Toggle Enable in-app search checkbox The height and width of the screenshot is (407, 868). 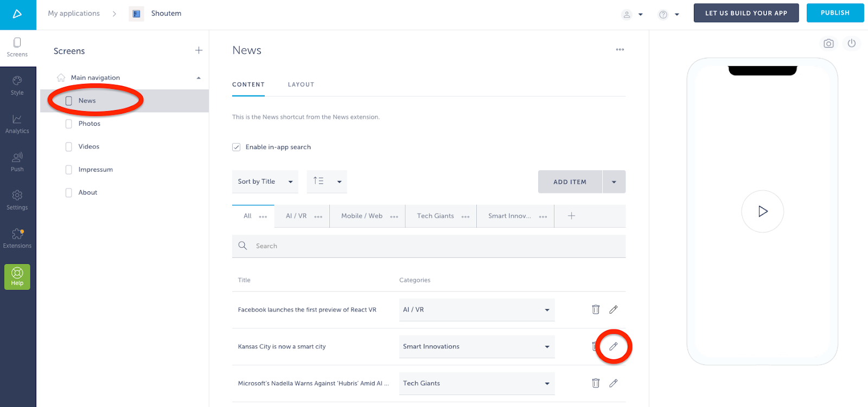click(237, 147)
